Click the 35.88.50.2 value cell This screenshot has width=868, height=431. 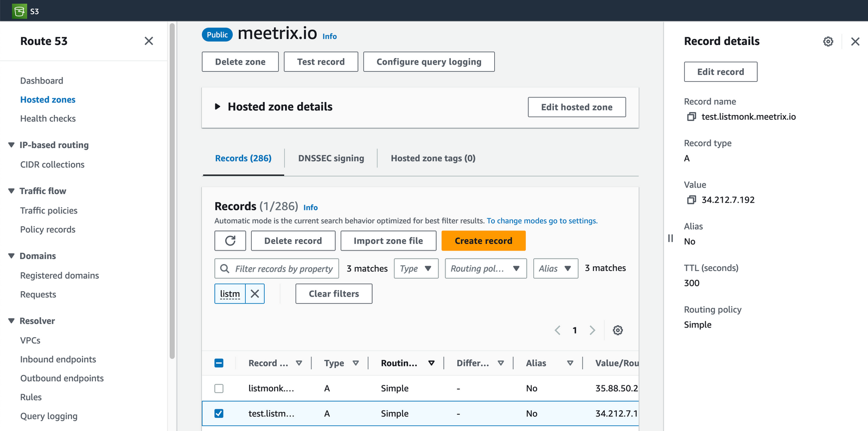pyautogui.click(x=616, y=389)
